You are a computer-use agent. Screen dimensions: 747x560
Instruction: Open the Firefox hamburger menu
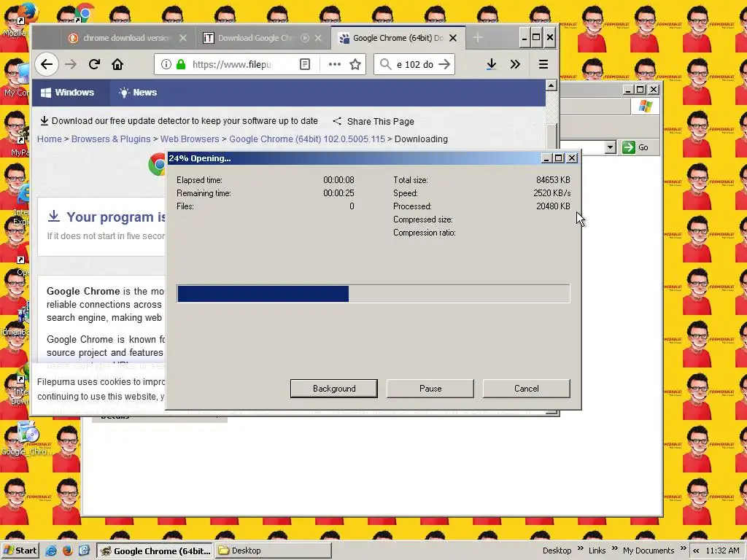coord(543,64)
